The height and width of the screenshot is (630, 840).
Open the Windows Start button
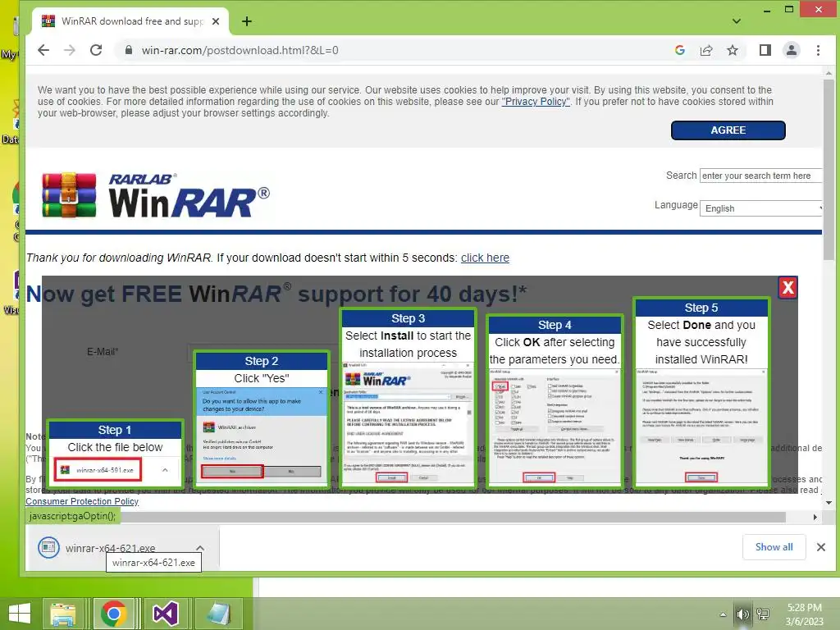[x=20, y=614]
